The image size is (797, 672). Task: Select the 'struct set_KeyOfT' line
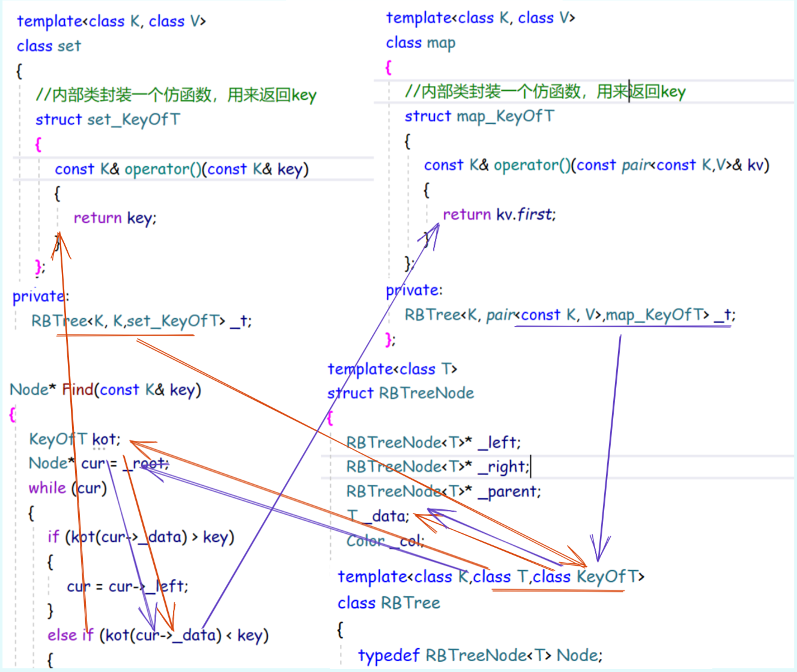(108, 120)
